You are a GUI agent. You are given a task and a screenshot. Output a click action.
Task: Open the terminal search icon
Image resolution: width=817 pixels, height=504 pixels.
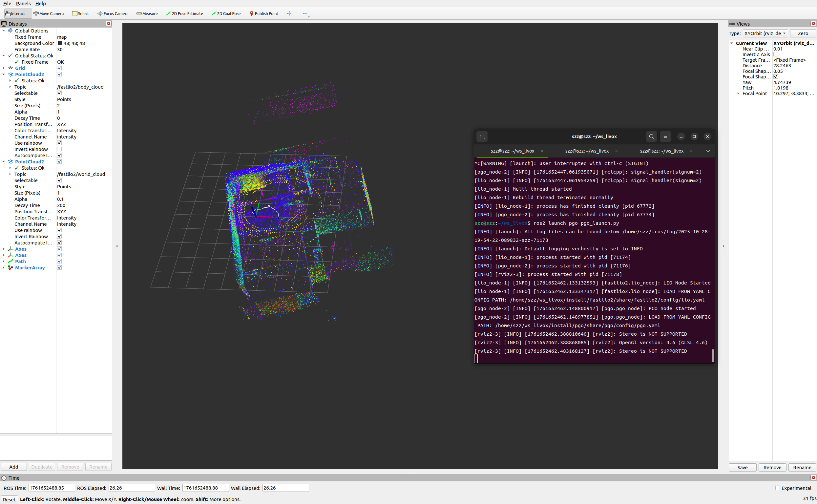pyautogui.click(x=651, y=136)
